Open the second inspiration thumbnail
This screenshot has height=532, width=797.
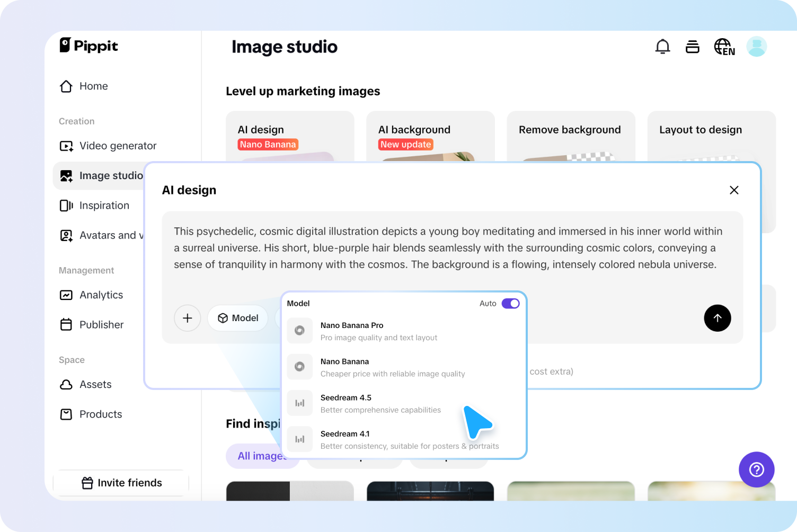pos(430,491)
